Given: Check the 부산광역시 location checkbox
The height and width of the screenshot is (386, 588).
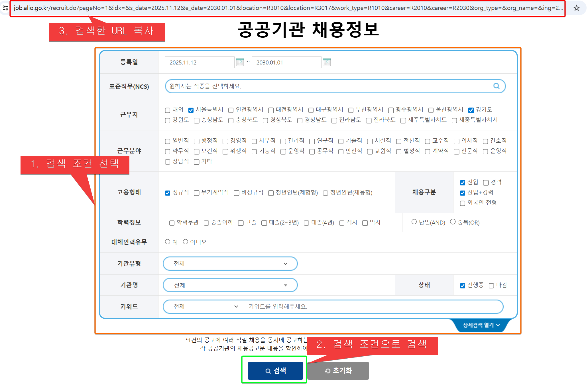Looking at the screenshot, I should click(x=351, y=110).
